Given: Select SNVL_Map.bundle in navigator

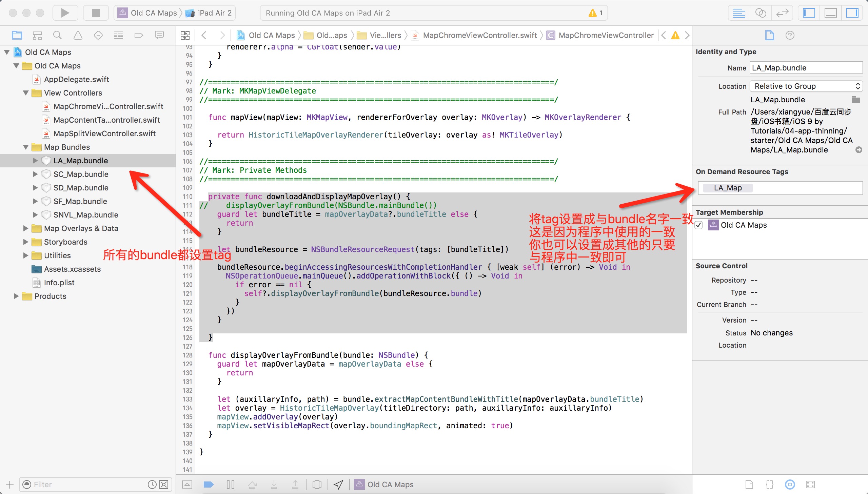Looking at the screenshot, I should point(86,215).
